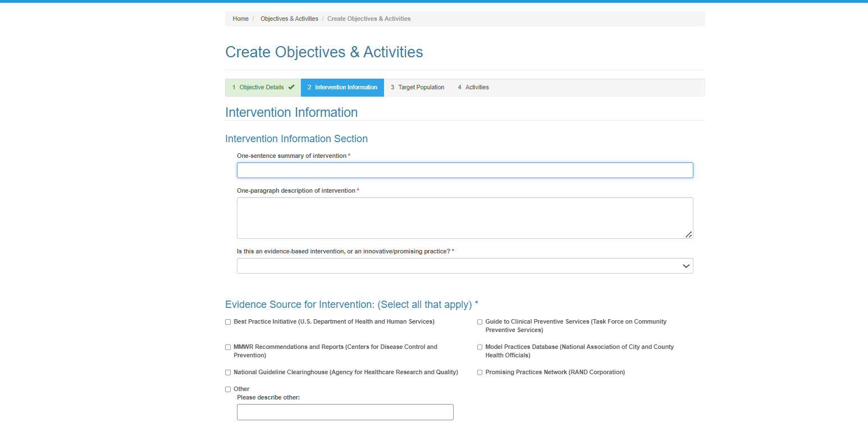Enable MMWR Recommendations and Reports option
Image resolution: width=868 pixels, height=436 pixels.
coord(228,347)
